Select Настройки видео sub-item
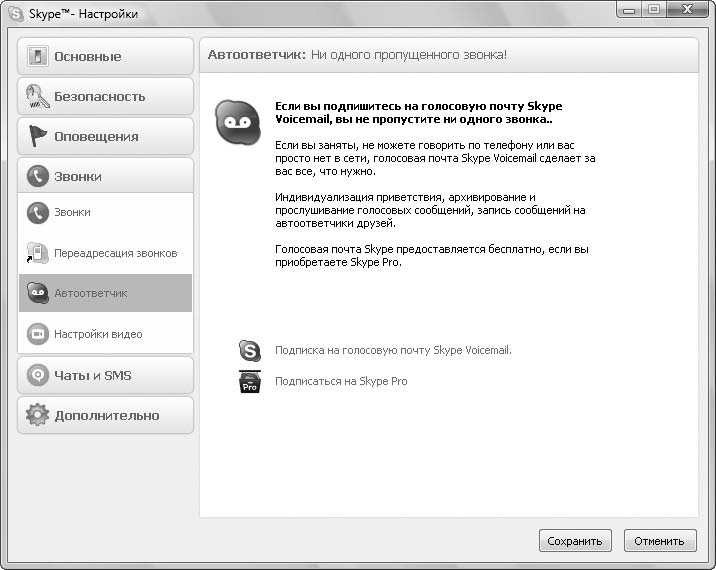Screen dimensions: 716x570 point(105,334)
